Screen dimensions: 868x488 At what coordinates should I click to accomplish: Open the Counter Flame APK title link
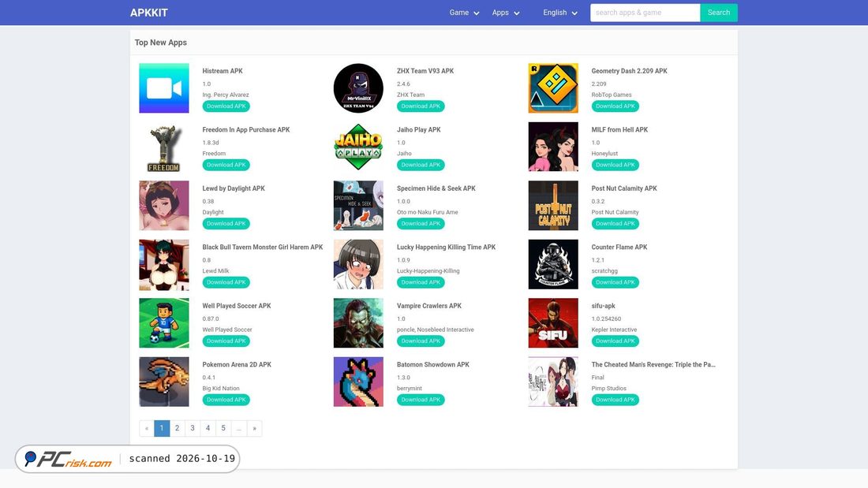[x=619, y=248]
